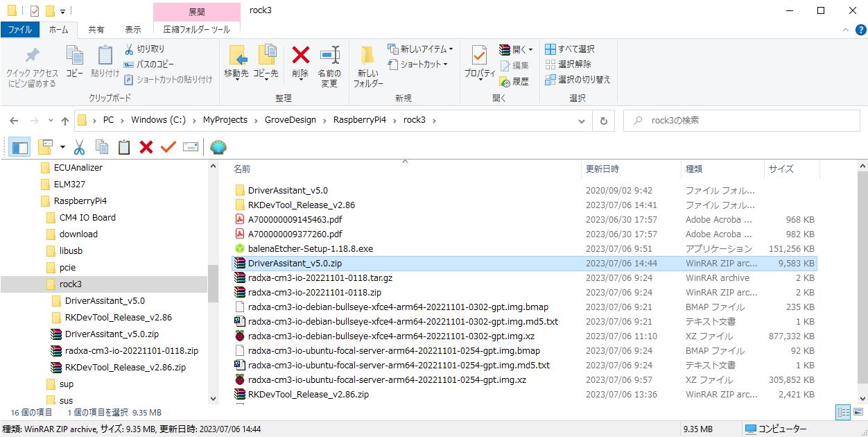Open プロパティ icon in ribbon
The image size is (868, 437).
[x=479, y=55]
